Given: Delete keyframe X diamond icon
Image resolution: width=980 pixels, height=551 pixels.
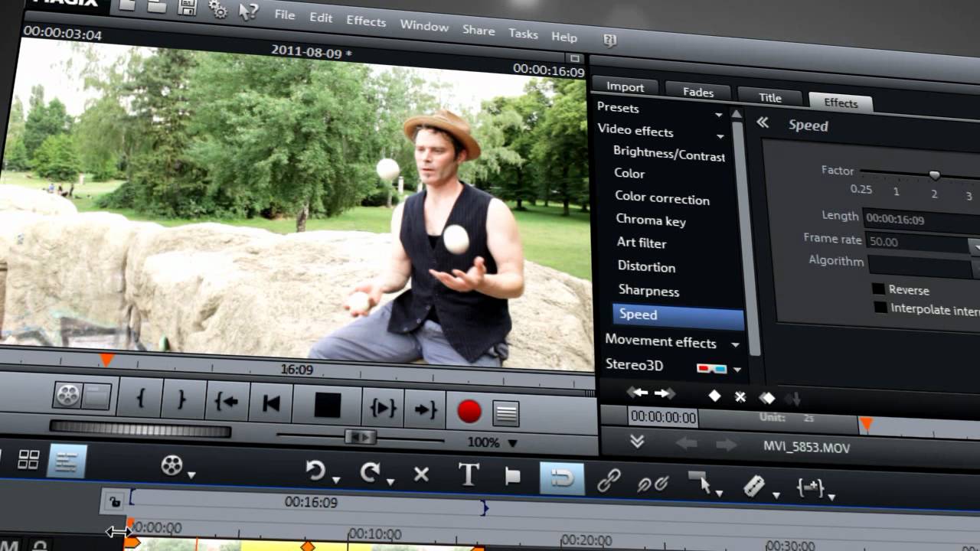Looking at the screenshot, I should 740,396.
